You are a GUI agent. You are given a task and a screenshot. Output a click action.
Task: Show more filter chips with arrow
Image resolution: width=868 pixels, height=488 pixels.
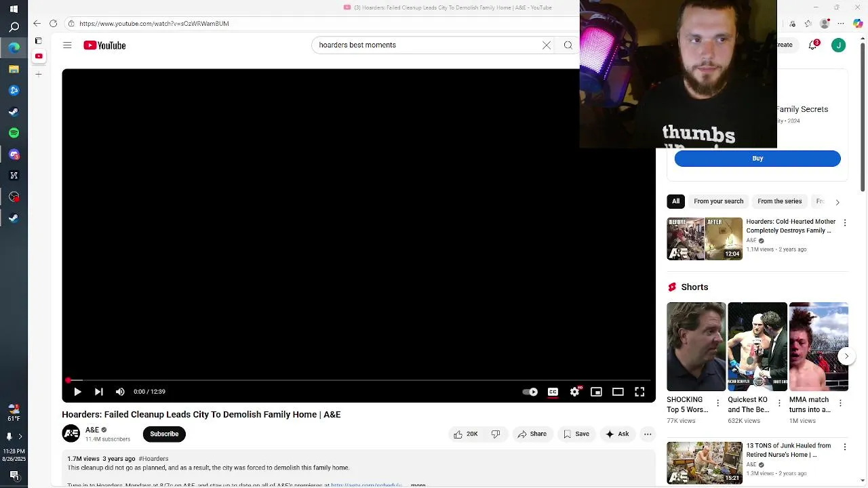[837, 202]
